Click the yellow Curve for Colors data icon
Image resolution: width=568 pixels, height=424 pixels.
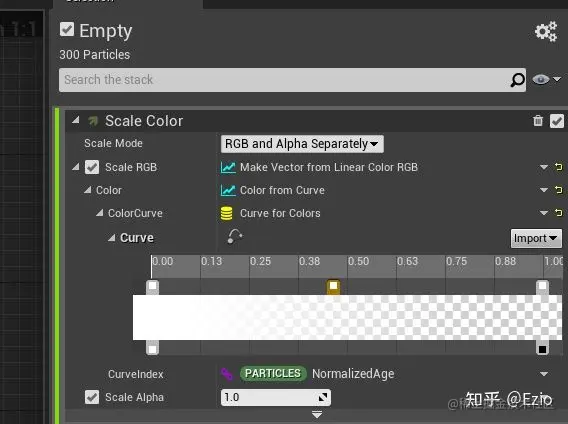click(x=227, y=213)
